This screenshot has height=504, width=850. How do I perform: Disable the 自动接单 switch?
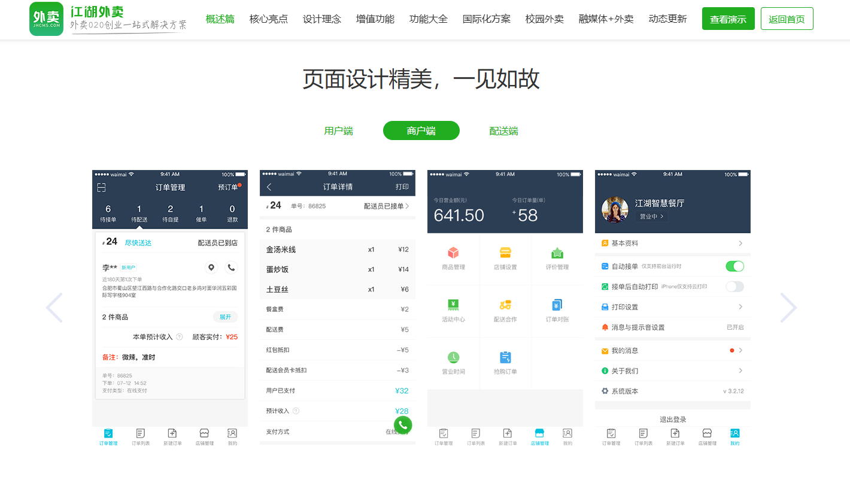click(x=734, y=266)
